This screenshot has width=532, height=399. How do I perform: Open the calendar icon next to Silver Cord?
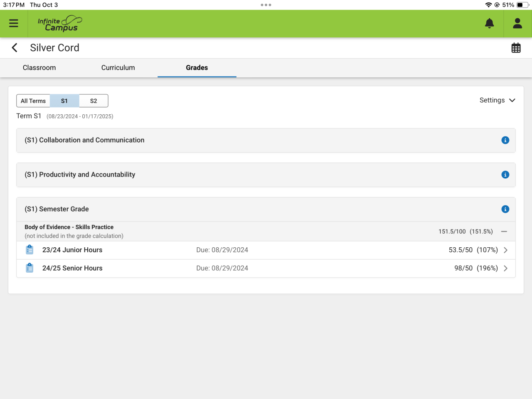pyautogui.click(x=516, y=48)
